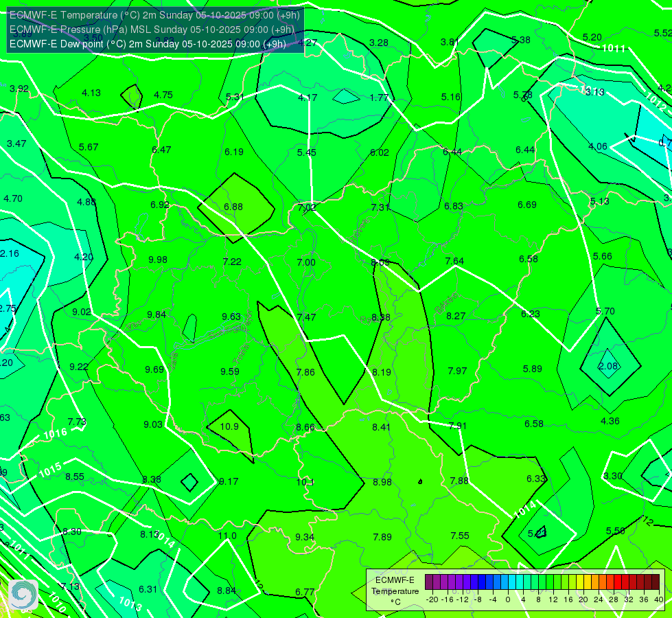Click the map value 10.1

point(305,482)
